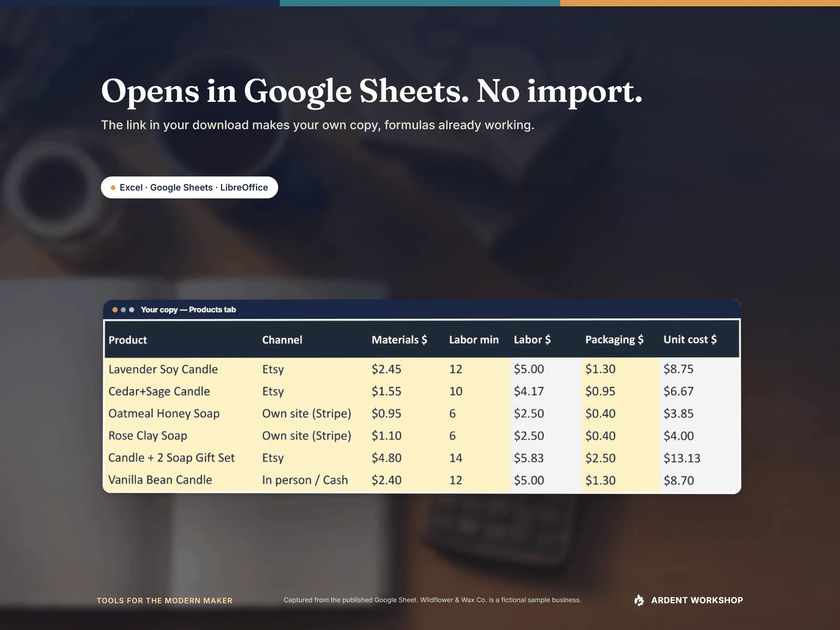Click labor minutes value 14 in the Gift Set row
Image resolution: width=840 pixels, height=630 pixels.
coord(456,458)
